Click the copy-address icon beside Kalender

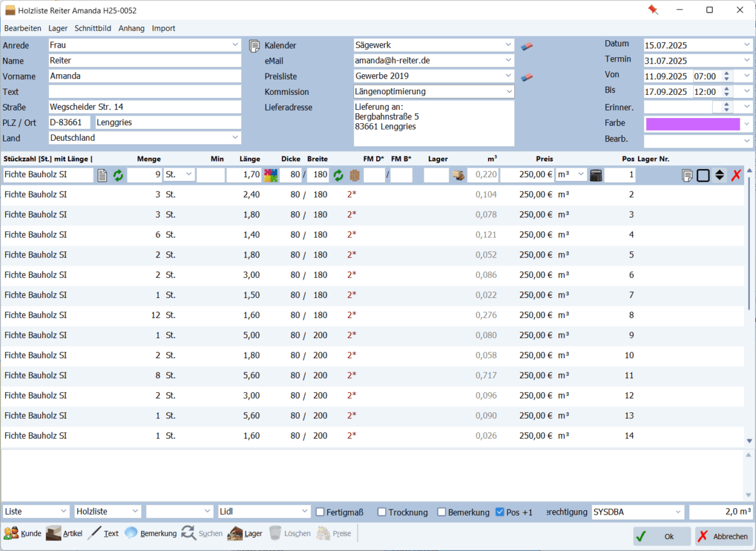[x=254, y=46]
